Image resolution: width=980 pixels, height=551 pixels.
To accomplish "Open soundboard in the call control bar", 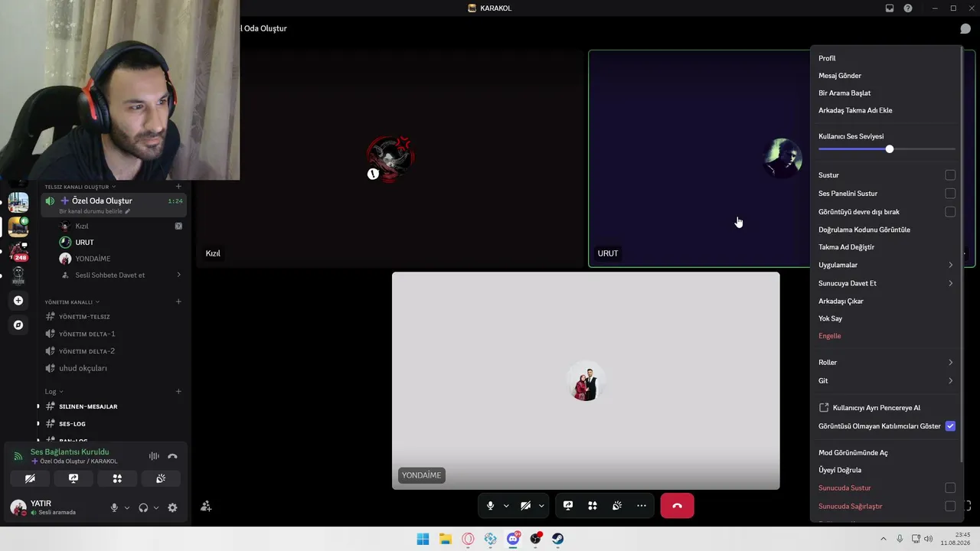I will 617,506.
